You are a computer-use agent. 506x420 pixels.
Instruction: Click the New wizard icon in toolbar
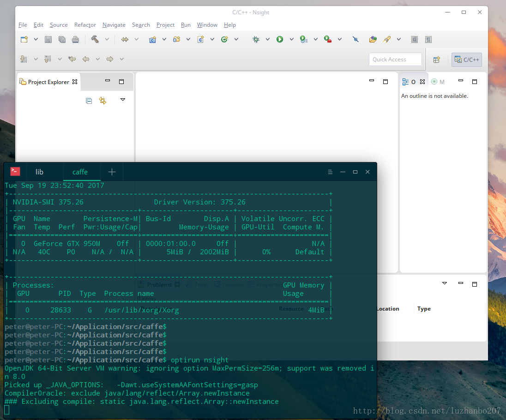(24, 39)
